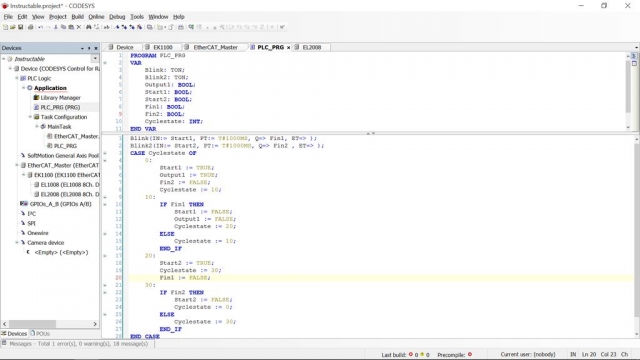The height and width of the screenshot is (360, 640).
Task: Switch to the EtherCAT_Master tab
Action: pos(211,47)
